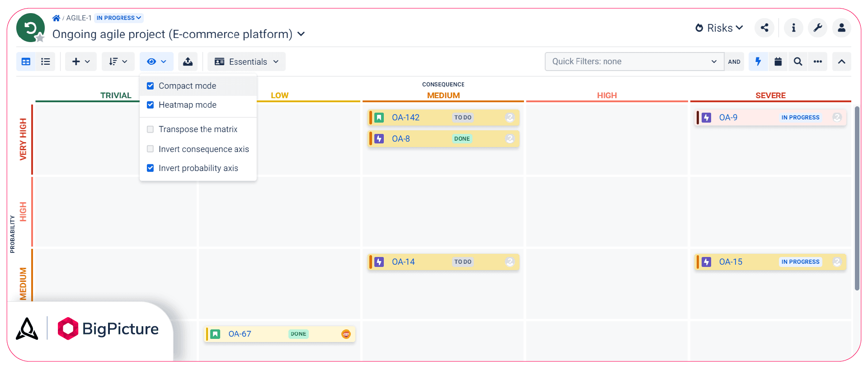Uncheck Compact mode checkbox
Screen dimensions: 868x371
coord(151,86)
